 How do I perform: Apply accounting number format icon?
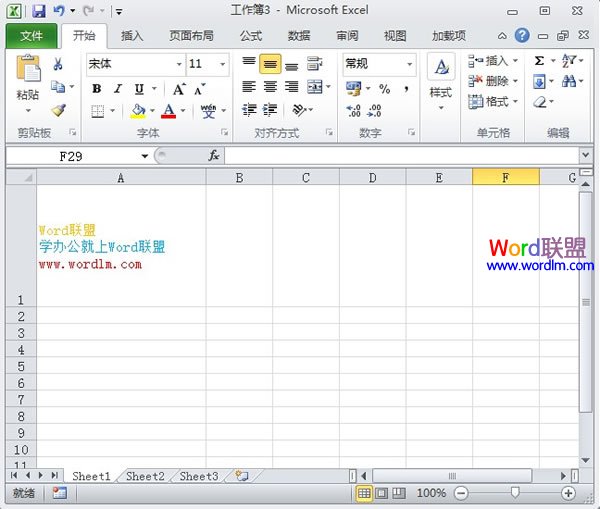point(353,88)
